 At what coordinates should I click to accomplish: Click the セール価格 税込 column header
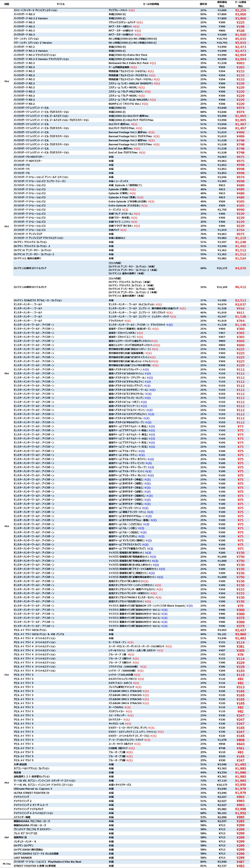(x=240, y=4)
